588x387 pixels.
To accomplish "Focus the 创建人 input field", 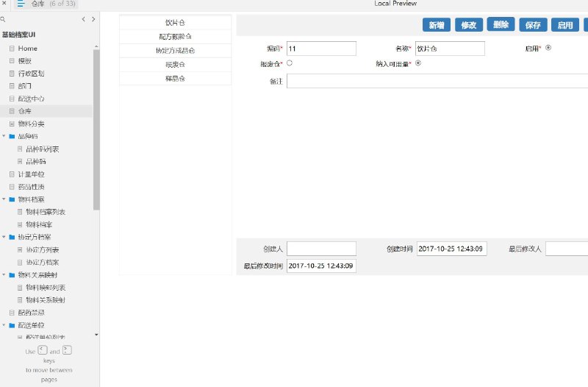I will [x=321, y=249].
